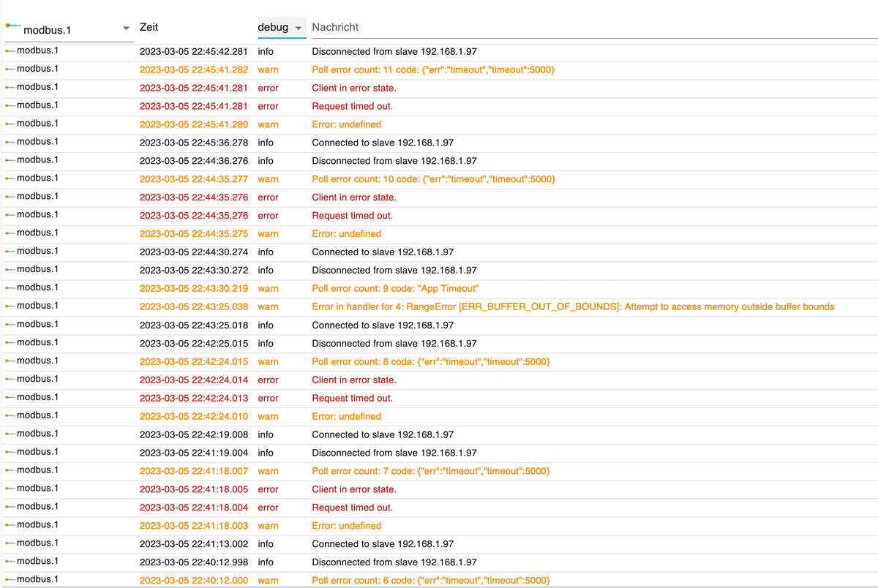Click the modbus icon in the 22:42:25.015 row
878x588 pixels.
pyautogui.click(x=10, y=343)
